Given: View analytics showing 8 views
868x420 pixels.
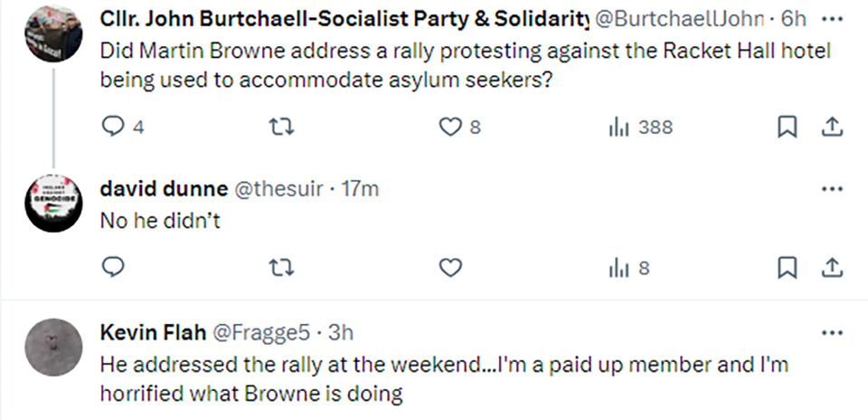Looking at the screenshot, I should [630, 267].
